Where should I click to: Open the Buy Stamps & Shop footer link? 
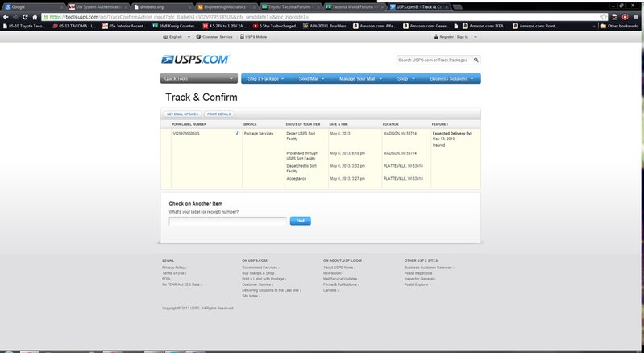pyautogui.click(x=259, y=273)
